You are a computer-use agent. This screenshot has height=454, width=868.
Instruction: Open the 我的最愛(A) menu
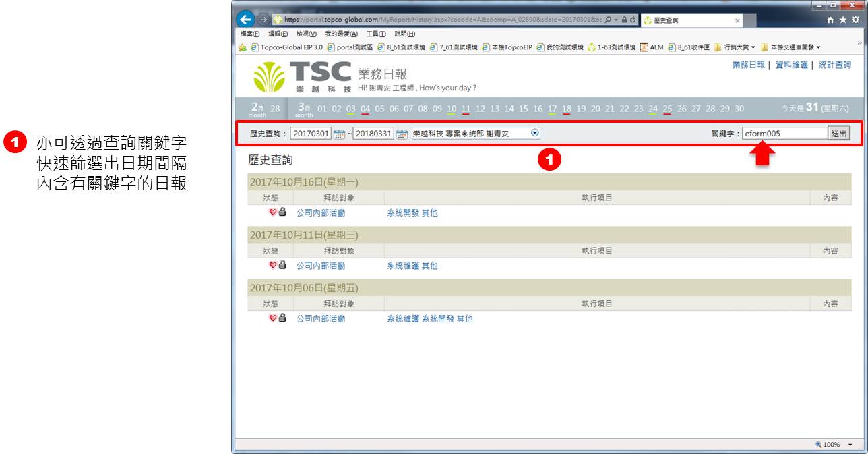click(x=341, y=34)
